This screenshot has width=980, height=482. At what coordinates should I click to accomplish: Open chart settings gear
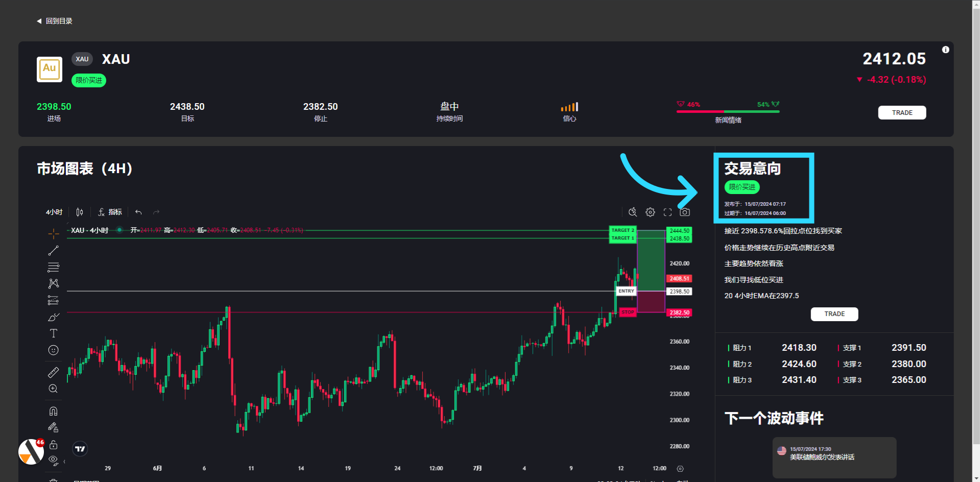(650, 212)
